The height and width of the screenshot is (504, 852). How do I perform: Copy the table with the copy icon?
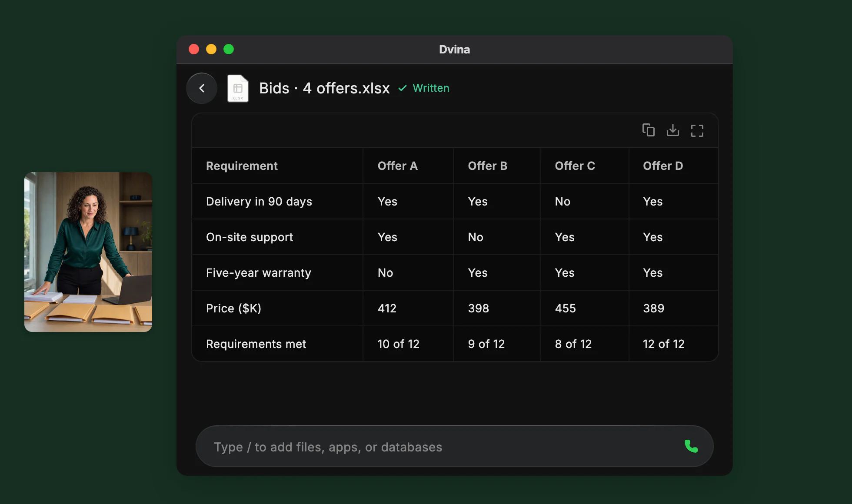tap(648, 130)
